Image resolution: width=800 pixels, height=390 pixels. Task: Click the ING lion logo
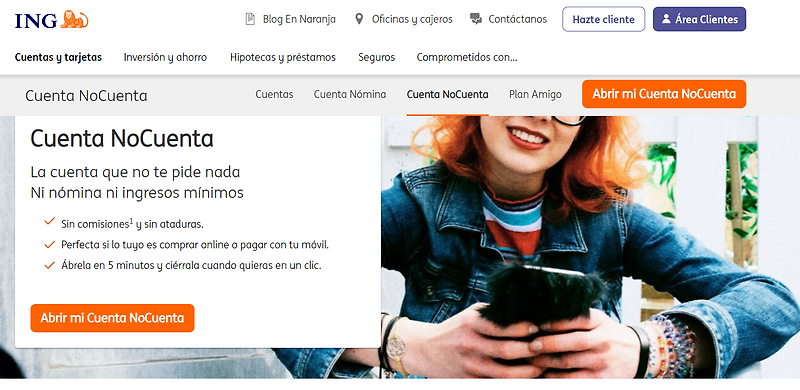pyautogui.click(x=52, y=19)
